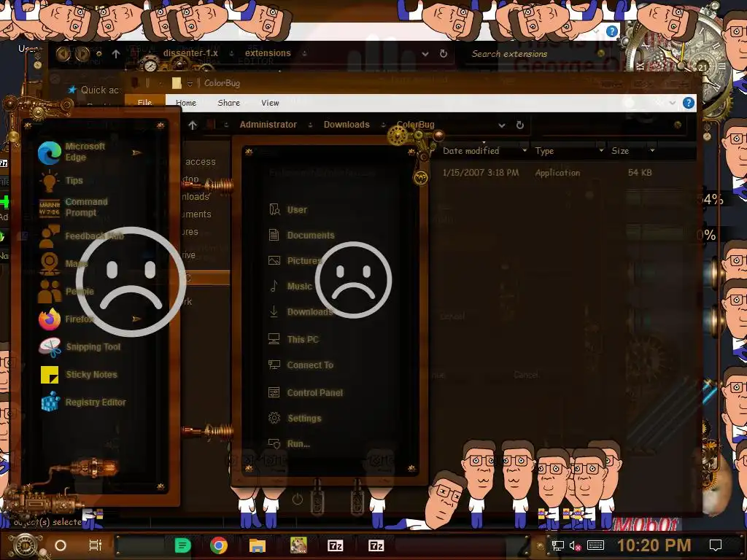
Task: Sort by Size column
Action: pos(620,151)
